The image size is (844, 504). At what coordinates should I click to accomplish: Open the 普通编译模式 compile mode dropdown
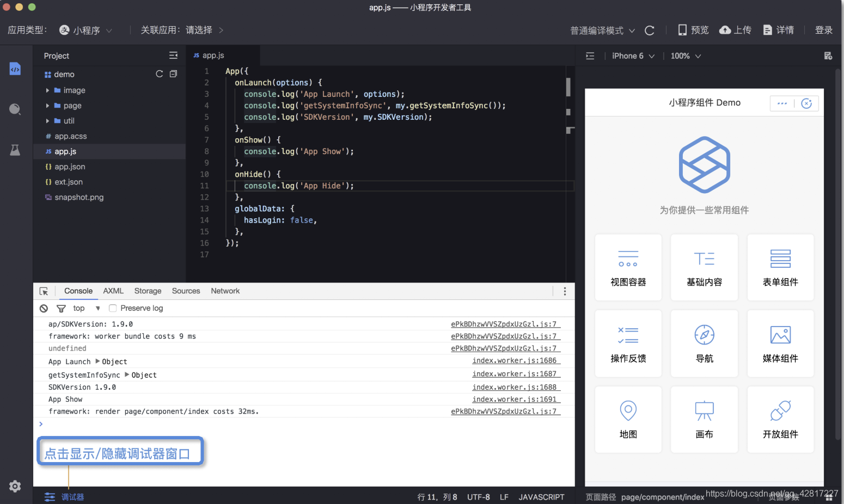pos(602,30)
